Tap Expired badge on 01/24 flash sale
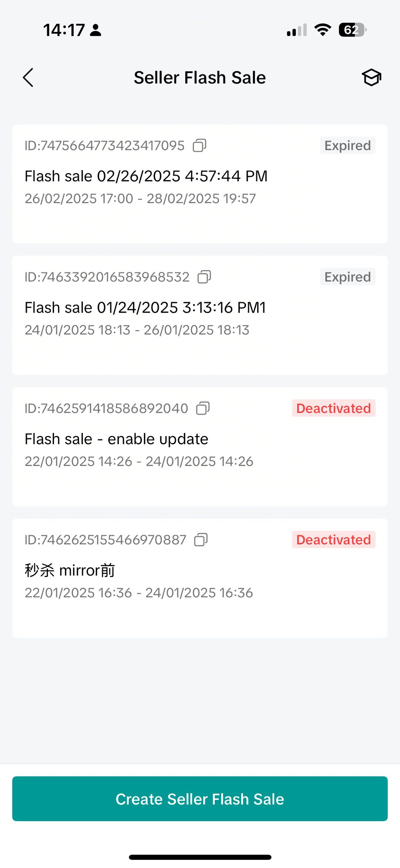 (x=347, y=277)
